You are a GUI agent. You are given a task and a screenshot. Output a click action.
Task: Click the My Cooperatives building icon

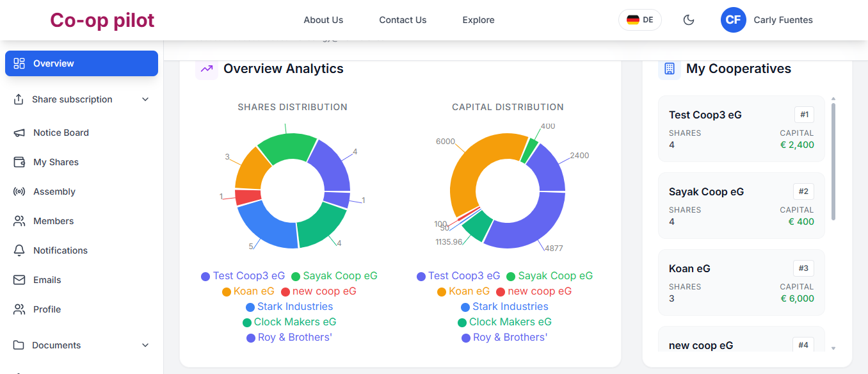[670, 69]
